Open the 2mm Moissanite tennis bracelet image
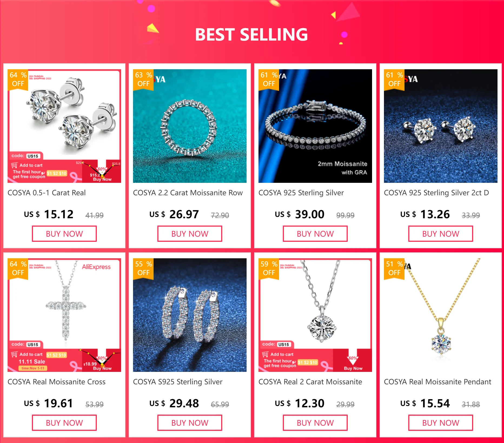Screen dimensions: 504x443 pos(315,126)
